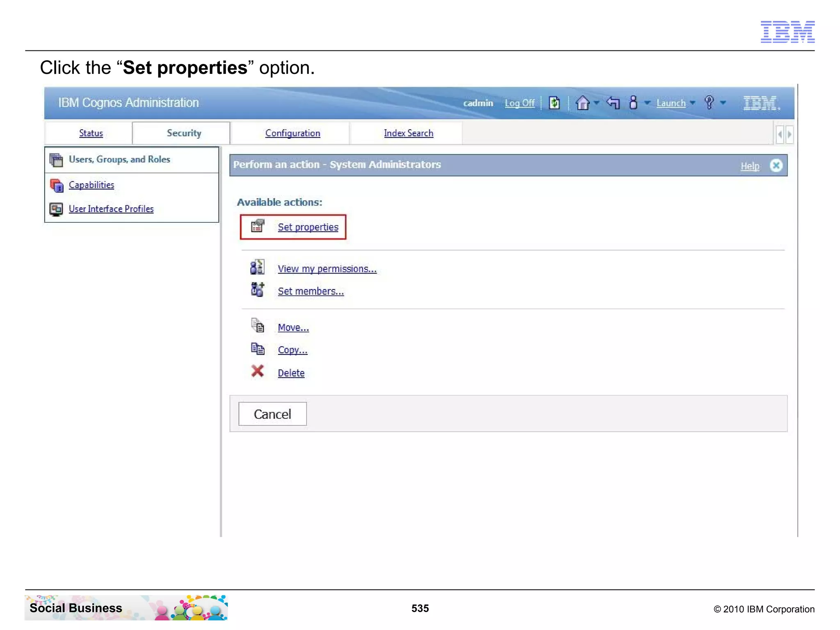Click the Set members icon
840x630 pixels.
coord(258,290)
